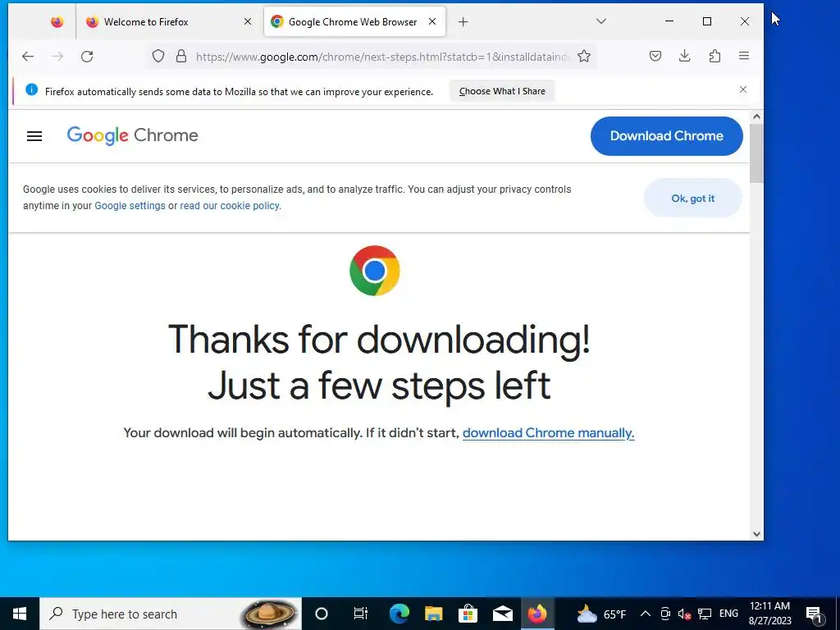
Task: Save page to Pocket
Action: tap(655, 56)
